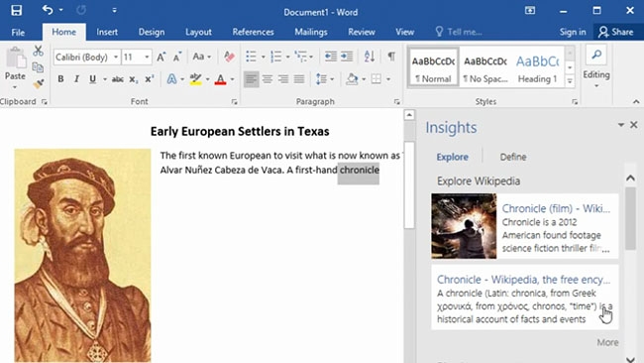
Task: Cut selection with scissors icon
Action: 39,51
